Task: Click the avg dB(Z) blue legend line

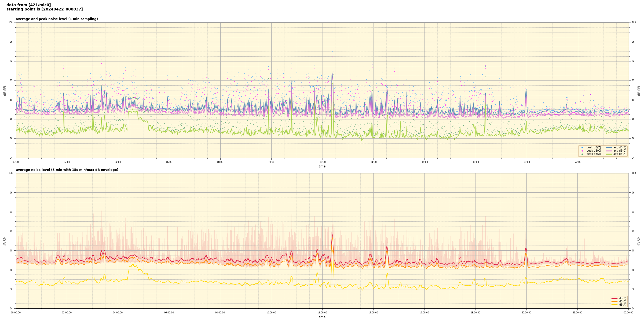Action: coord(609,148)
